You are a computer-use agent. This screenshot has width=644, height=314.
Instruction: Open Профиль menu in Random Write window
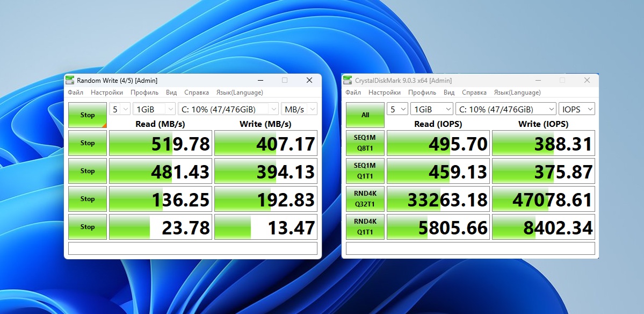click(x=144, y=92)
